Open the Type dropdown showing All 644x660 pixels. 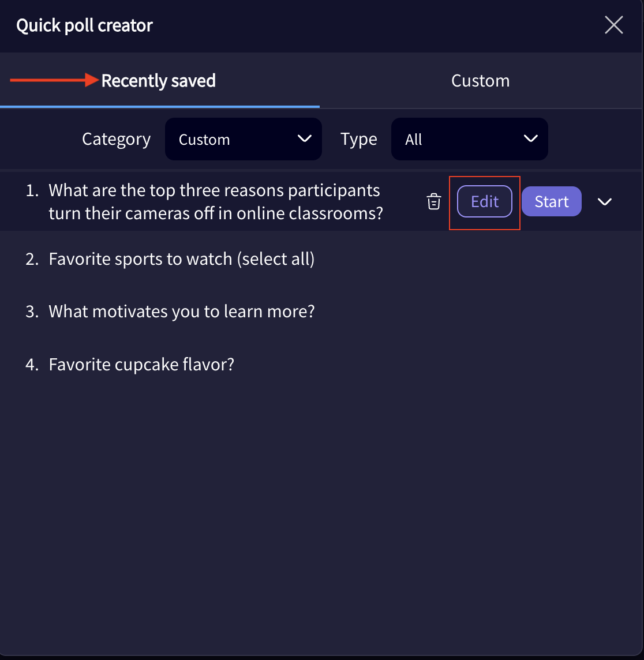469,139
